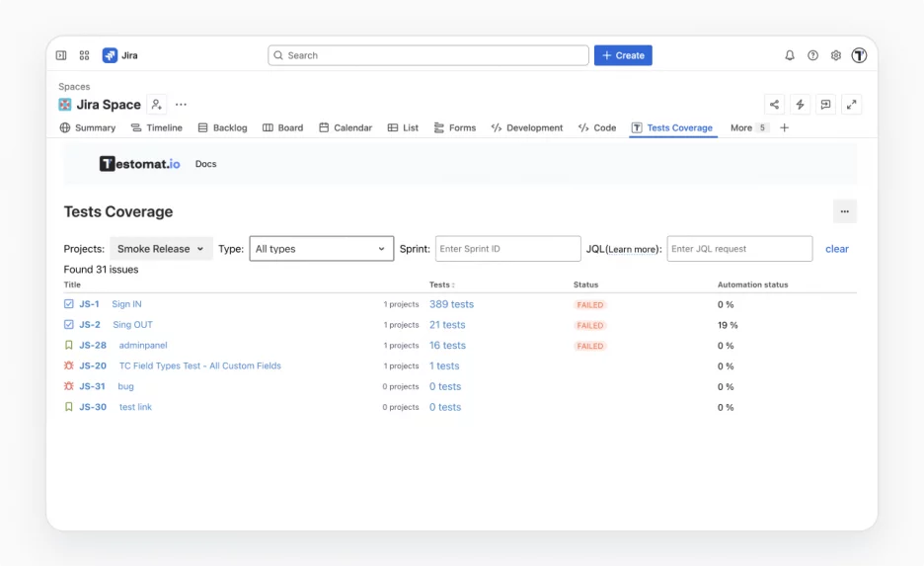Click the story icon for JS-30
The height and width of the screenshot is (566, 924).
pos(69,407)
